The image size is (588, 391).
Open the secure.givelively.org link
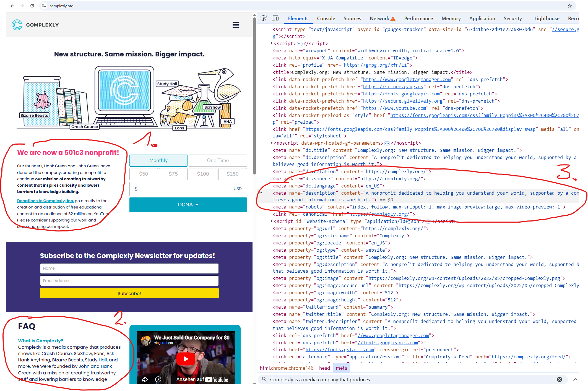[402, 101]
